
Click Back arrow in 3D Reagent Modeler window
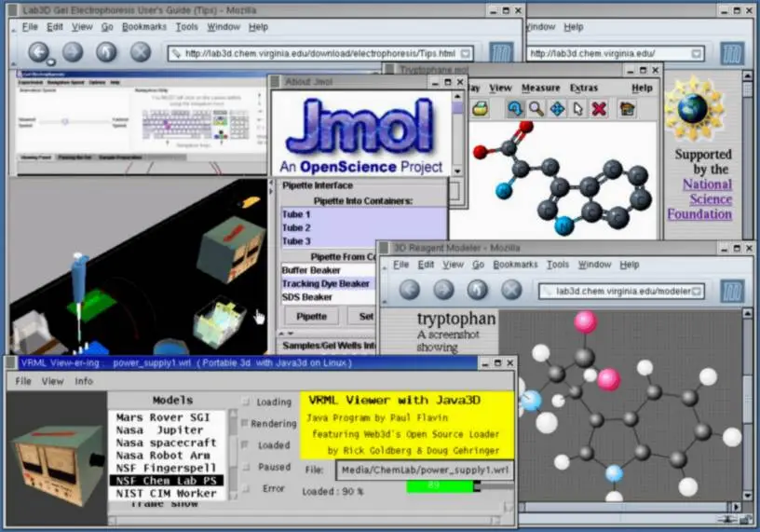click(x=410, y=290)
